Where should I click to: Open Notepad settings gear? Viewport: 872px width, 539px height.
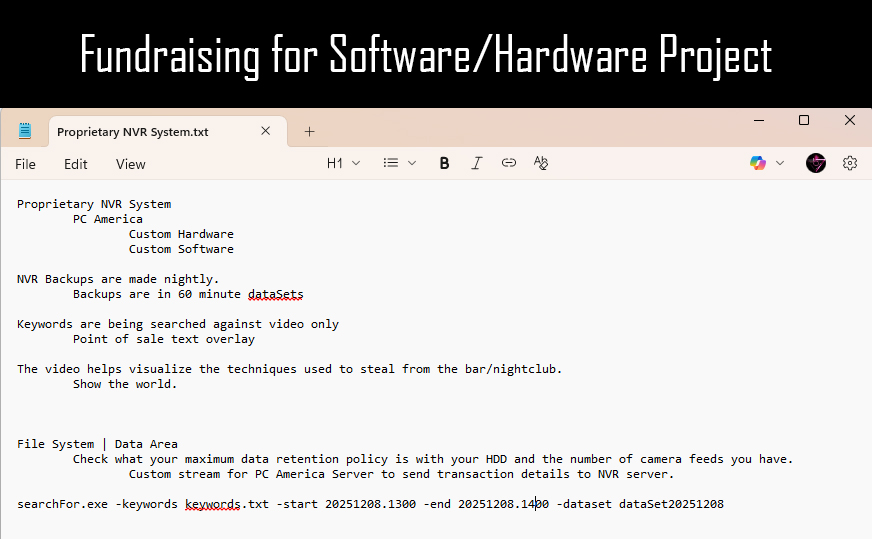(x=850, y=163)
